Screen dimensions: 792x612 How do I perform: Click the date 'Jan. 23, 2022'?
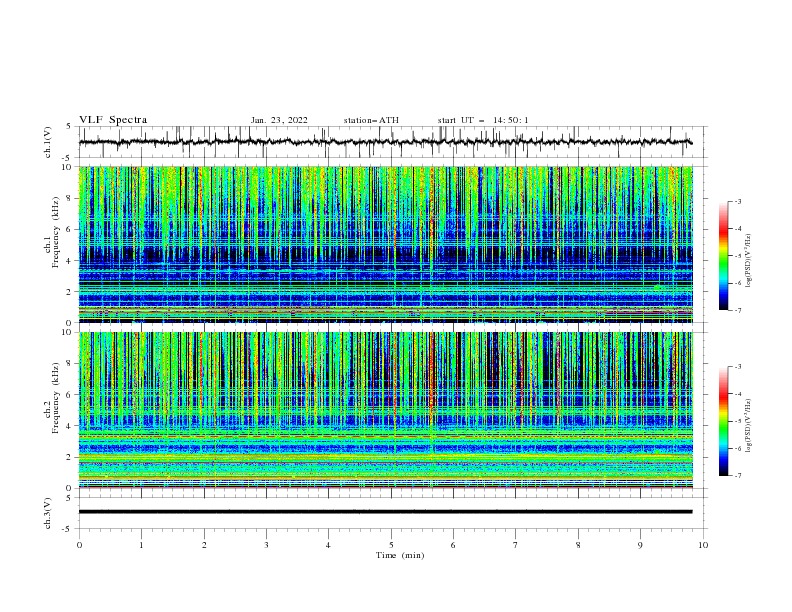point(279,120)
